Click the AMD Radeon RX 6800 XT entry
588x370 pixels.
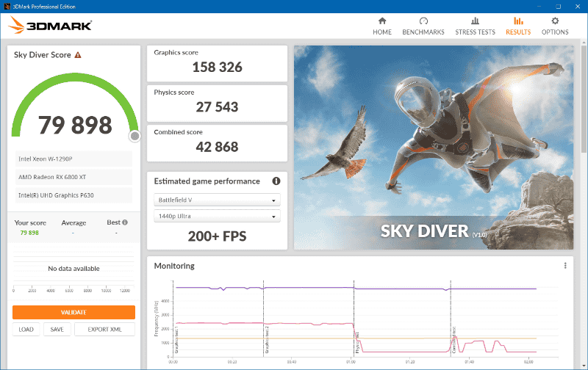point(73,177)
